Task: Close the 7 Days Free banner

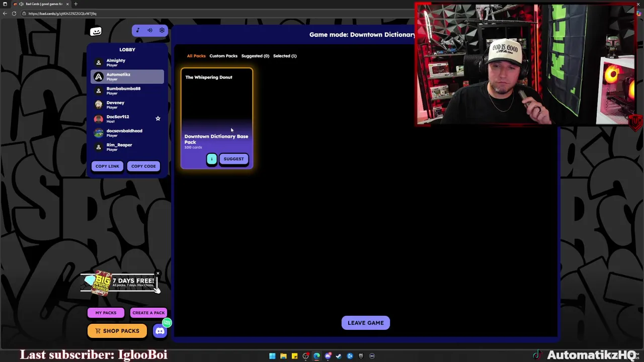Action: 157,274
